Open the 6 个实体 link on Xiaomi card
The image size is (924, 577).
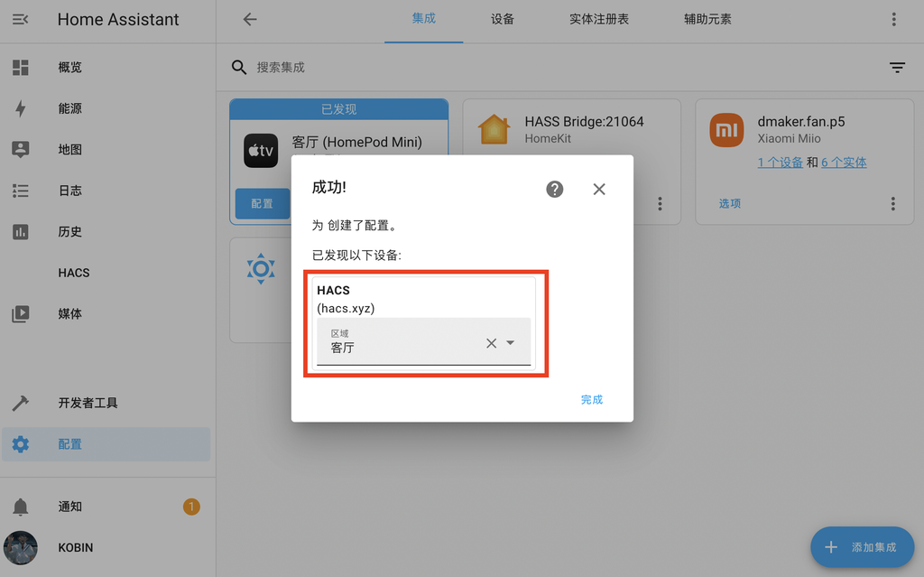click(844, 163)
